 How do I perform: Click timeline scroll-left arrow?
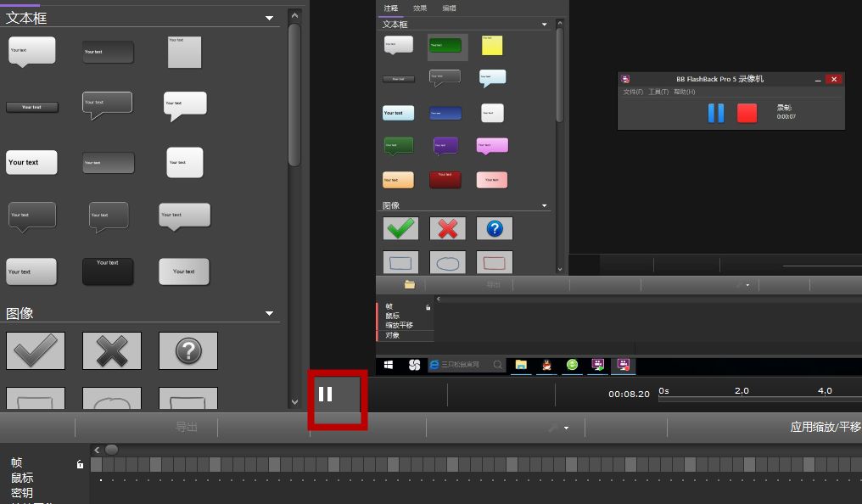(97, 450)
